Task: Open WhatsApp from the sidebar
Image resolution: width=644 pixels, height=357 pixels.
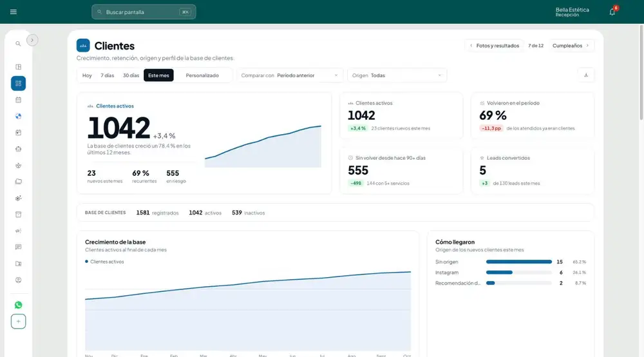Action: click(x=18, y=305)
